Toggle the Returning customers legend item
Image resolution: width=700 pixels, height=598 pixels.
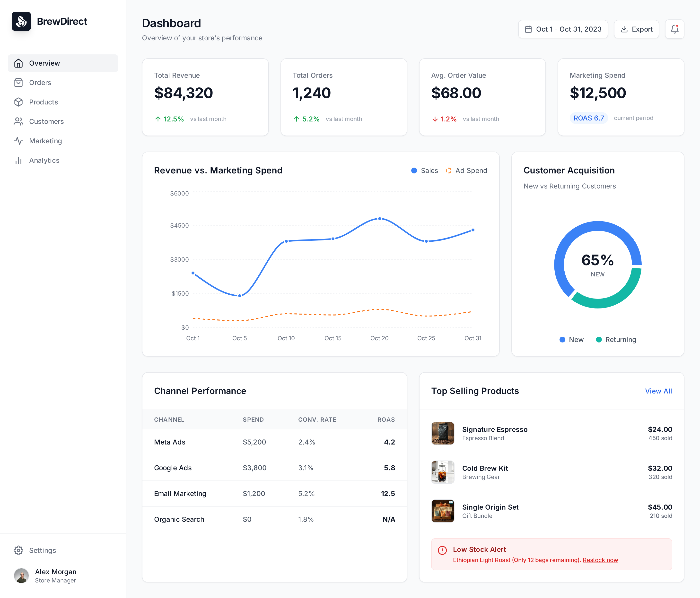click(616, 340)
